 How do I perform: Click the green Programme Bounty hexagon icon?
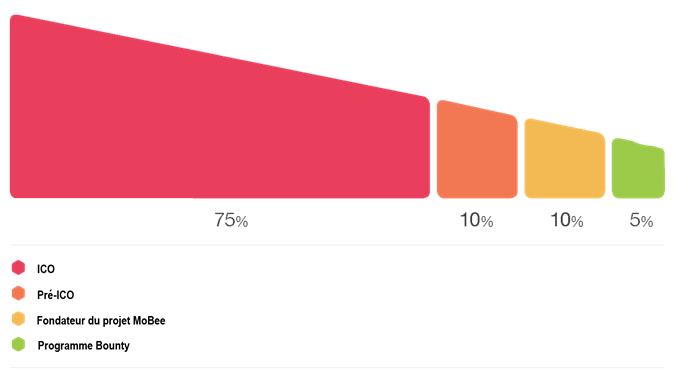click(18, 344)
